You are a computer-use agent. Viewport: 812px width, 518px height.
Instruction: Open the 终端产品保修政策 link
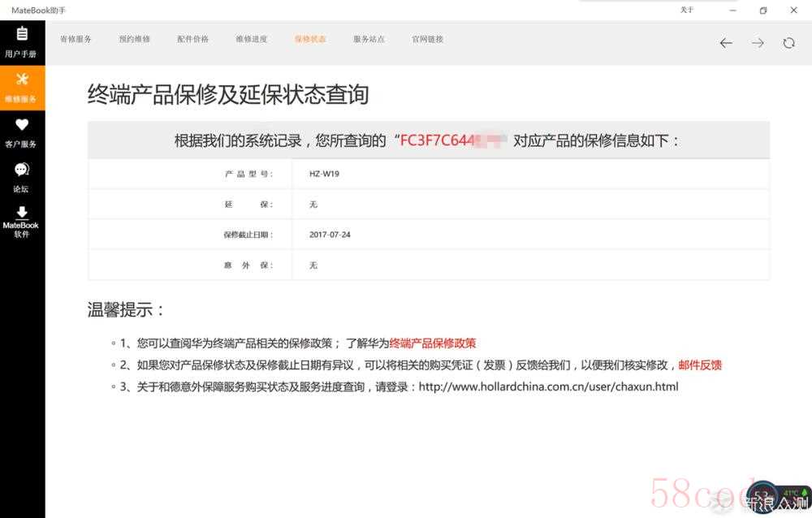(433, 343)
